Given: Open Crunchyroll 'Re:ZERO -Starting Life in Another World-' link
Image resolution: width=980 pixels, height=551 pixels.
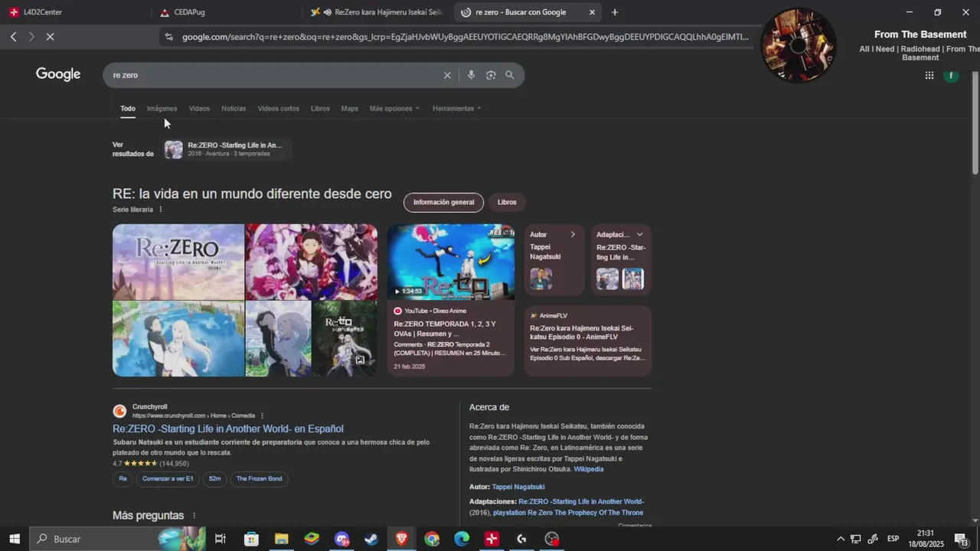Looking at the screenshot, I should [228, 429].
